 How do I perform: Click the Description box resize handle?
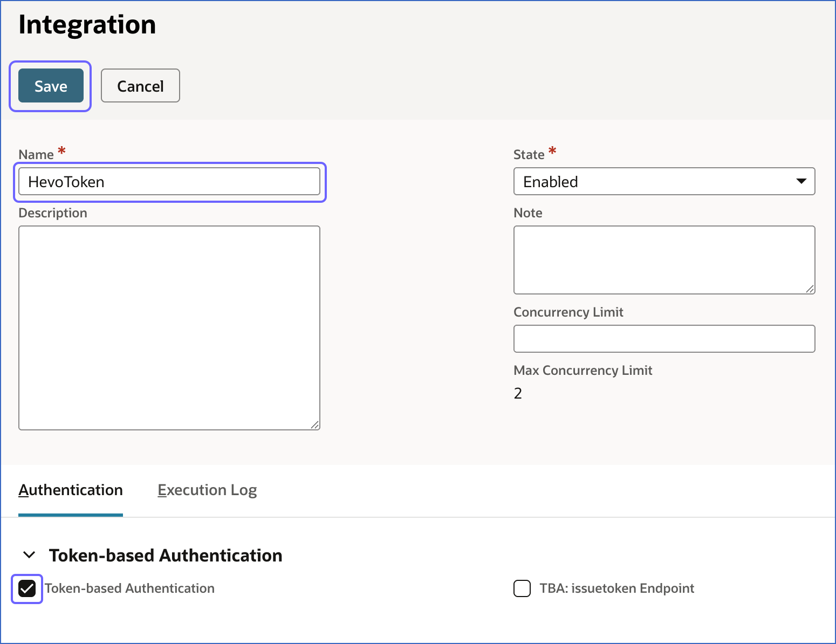316,426
